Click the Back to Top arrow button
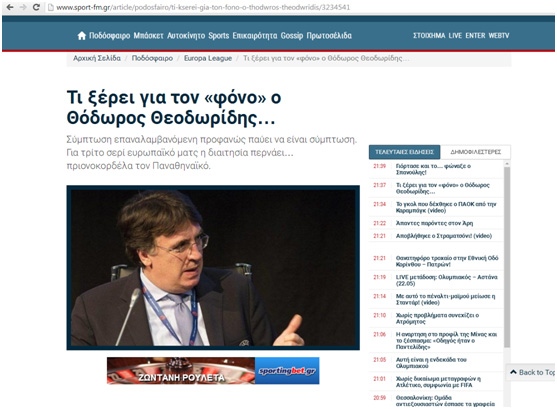Image resolution: width=557 pixels, height=409 pixels. pos(531,372)
